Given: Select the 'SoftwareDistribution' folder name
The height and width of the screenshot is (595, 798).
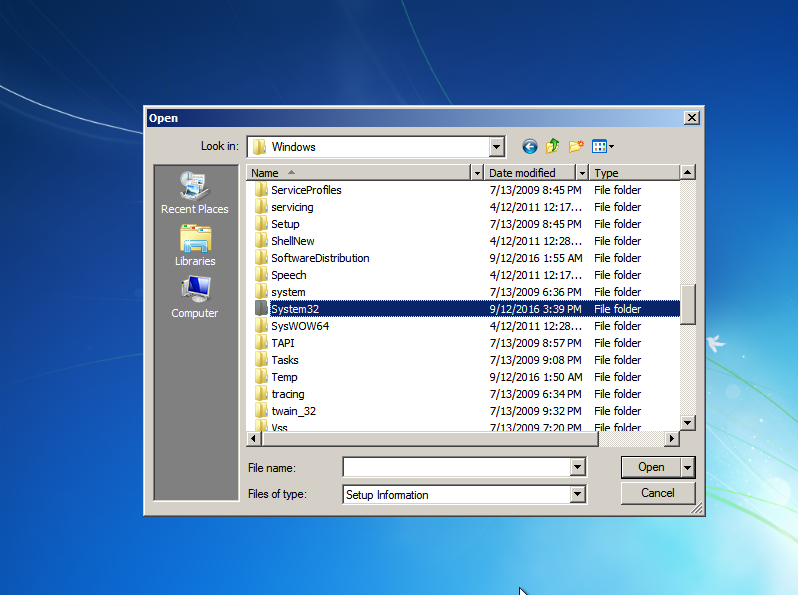Looking at the screenshot, I should (x=320, y=258).
